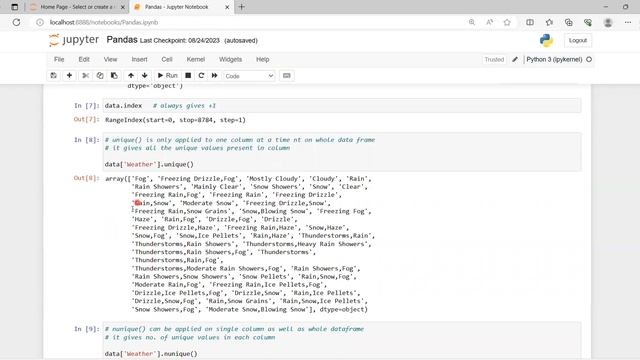This screenshot has width=640, height=360.
Task: View site information icon
Action: click(40, 22)
